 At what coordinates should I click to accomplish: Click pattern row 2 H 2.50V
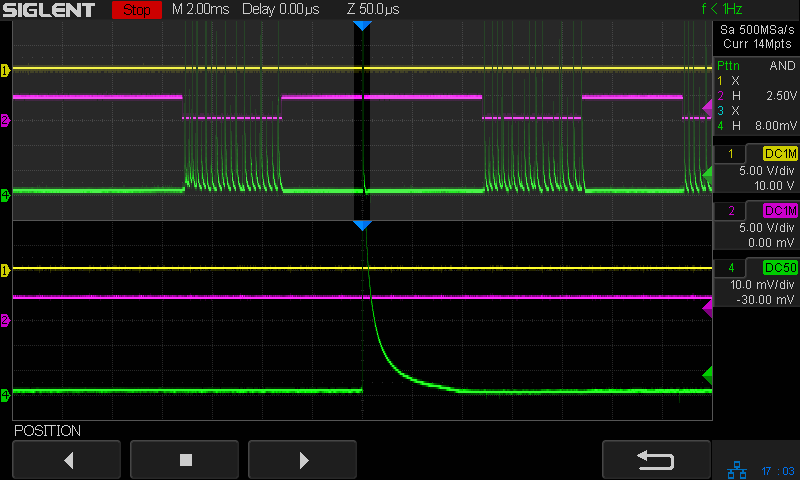pyautogui.click(x=757, y=95)
